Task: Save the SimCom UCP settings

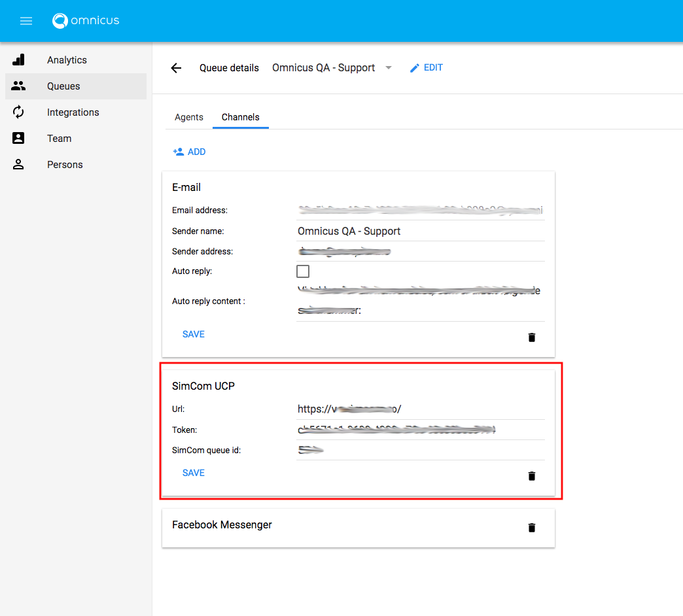Action: 194,473
